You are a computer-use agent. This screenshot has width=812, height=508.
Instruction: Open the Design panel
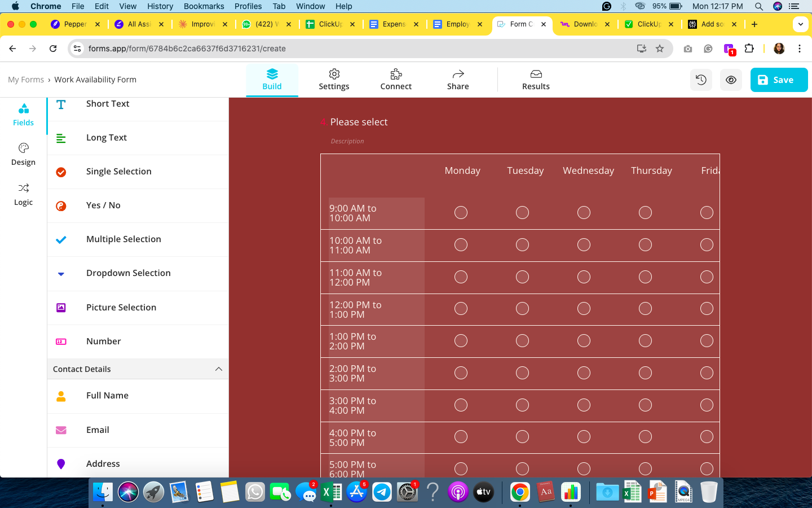coord(23,154)
